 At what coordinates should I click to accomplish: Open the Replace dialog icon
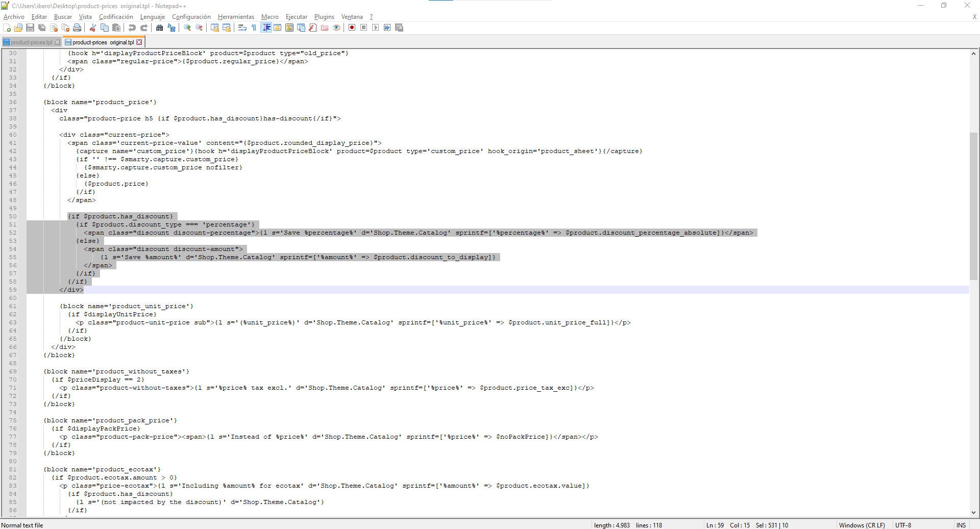[171, 28]
